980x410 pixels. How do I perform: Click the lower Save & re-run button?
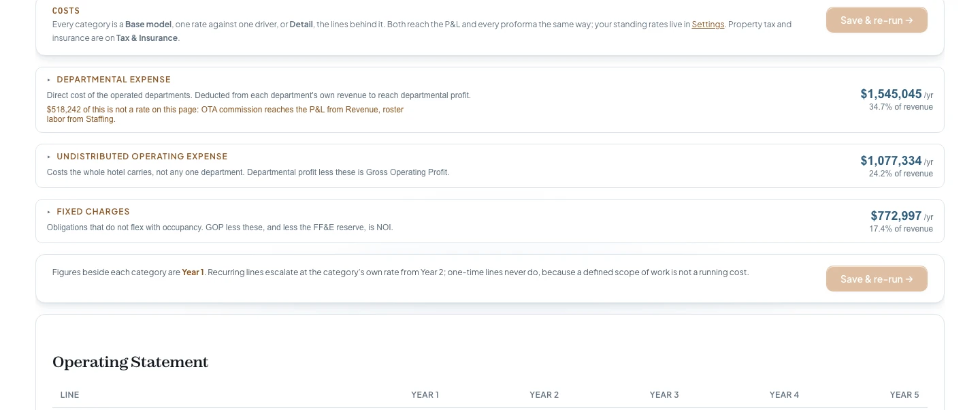[877, 279]
